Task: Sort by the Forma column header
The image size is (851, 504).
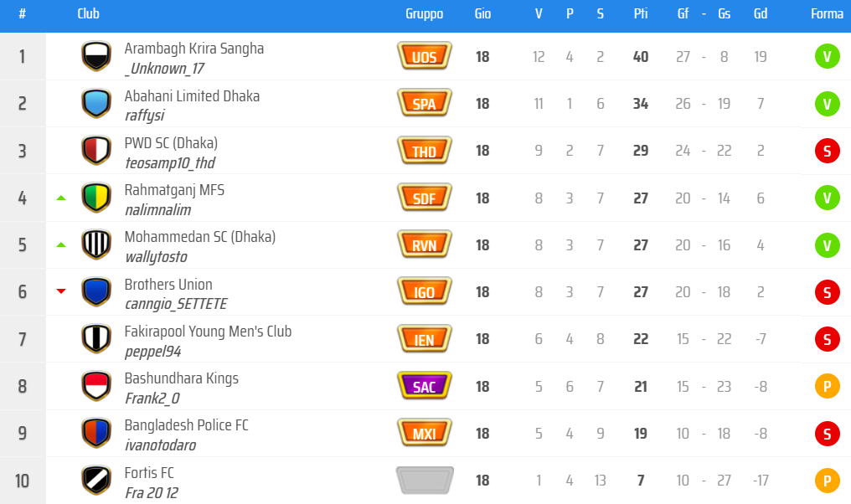Action: tap(827, 14)
